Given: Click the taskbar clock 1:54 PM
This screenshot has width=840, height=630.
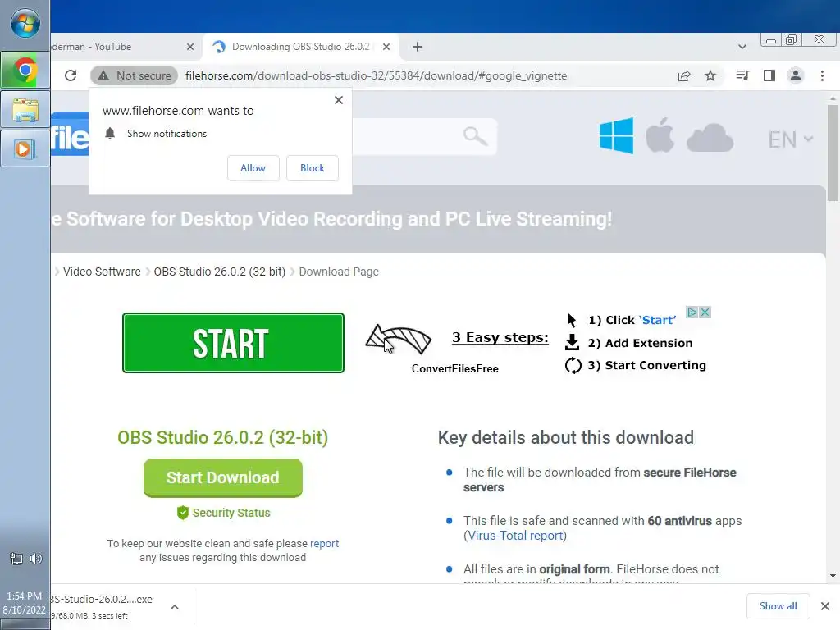Looking at the screenshot, I should 24,603.
